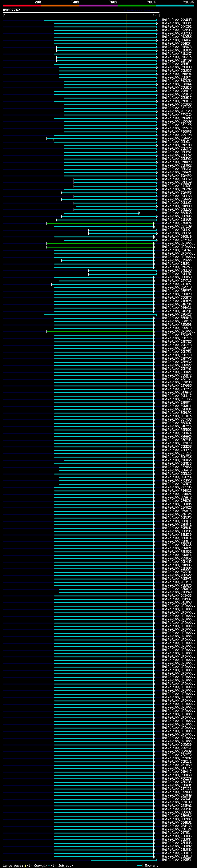Open hit UniRef100_B9HU34
This screenshot has height=868, width=197.
pyautogui.click(x=177, y=410)
